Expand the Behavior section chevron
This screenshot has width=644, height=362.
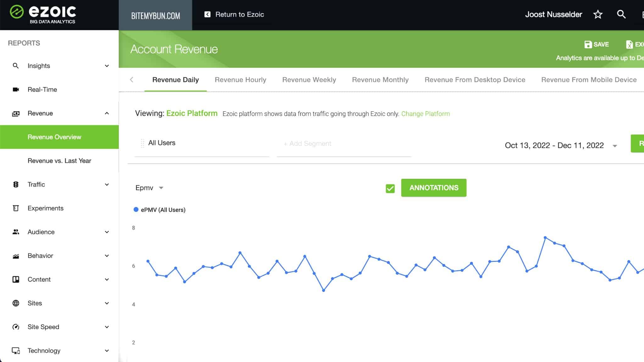[107, 256]
